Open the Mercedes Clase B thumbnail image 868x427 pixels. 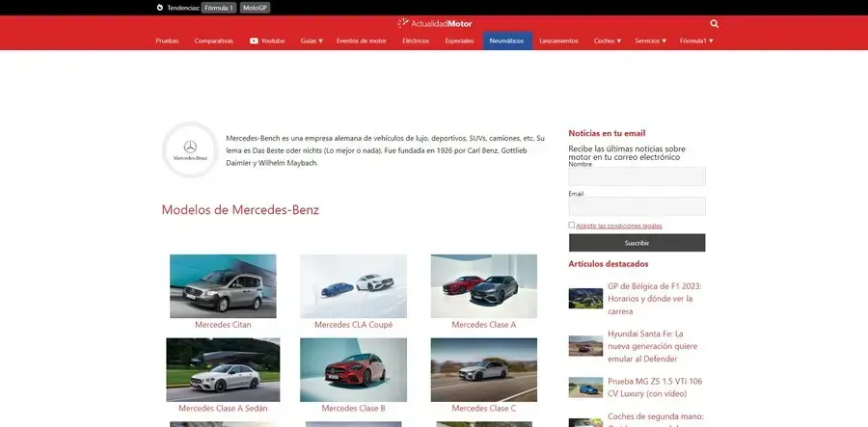[353, 370]
